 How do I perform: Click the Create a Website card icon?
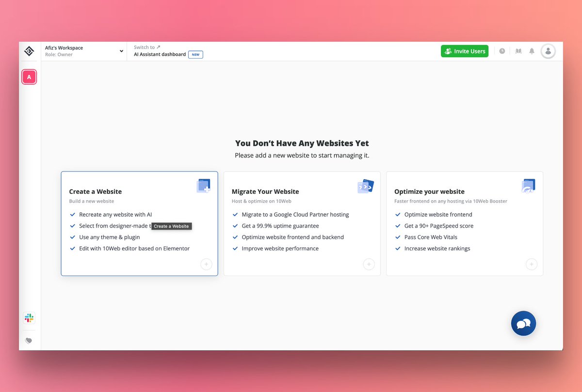click(204, 186)
